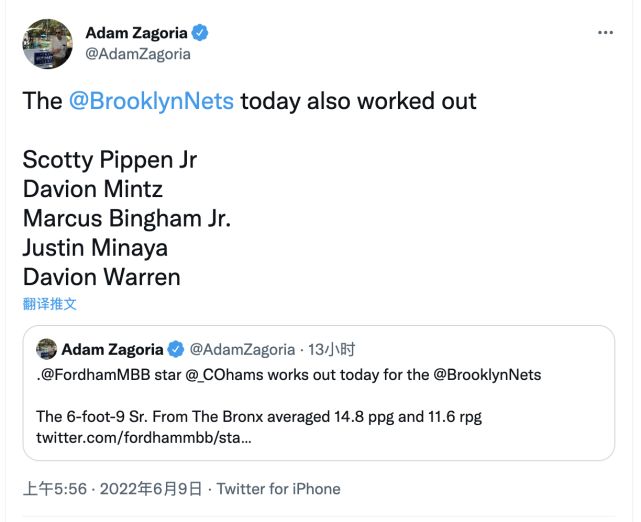This screenshot has height=522, width=641.
Task: Click the 2022年6月9日 post date
Action: (154, 489)
